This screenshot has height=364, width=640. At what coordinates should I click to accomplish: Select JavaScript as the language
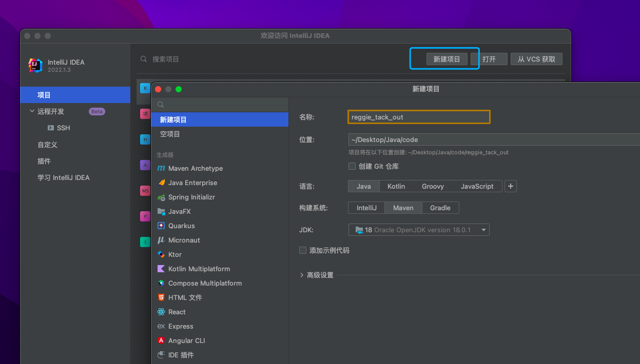click(x=477, y=186)
